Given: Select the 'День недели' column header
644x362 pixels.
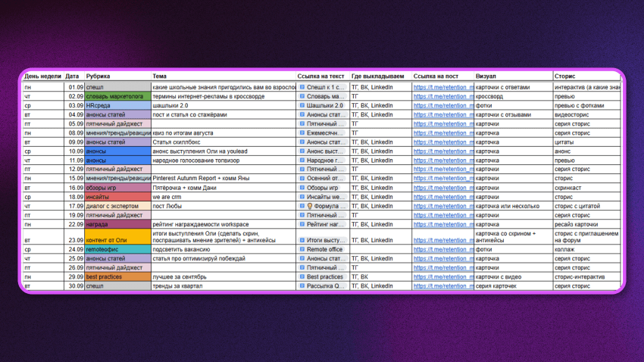Looking at the screenshot, I should (x=42, y=76).
